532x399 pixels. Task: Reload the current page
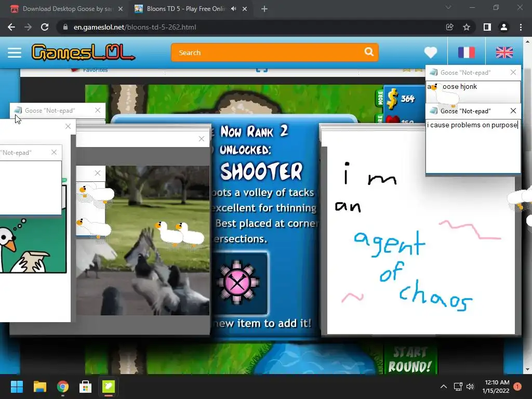[45, 27]
